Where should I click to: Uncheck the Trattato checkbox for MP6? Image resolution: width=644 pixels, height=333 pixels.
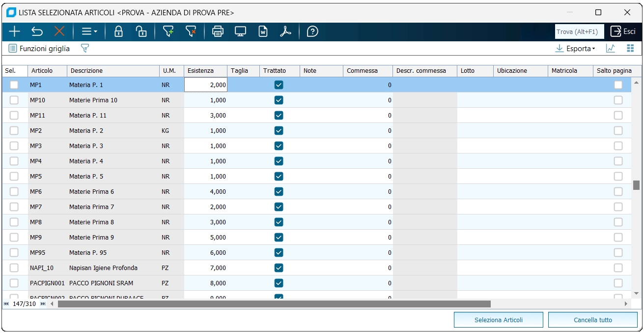(x=279, y=192)
